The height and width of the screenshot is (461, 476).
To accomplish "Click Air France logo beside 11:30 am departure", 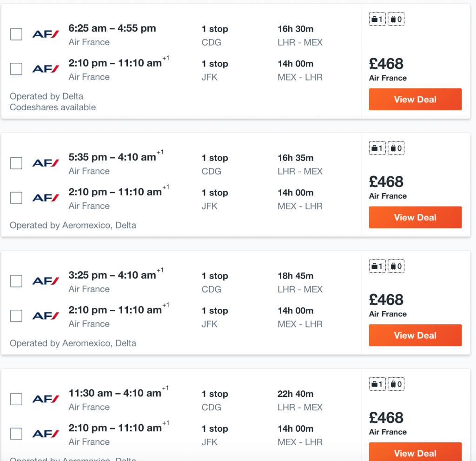I will pos(46,399).
